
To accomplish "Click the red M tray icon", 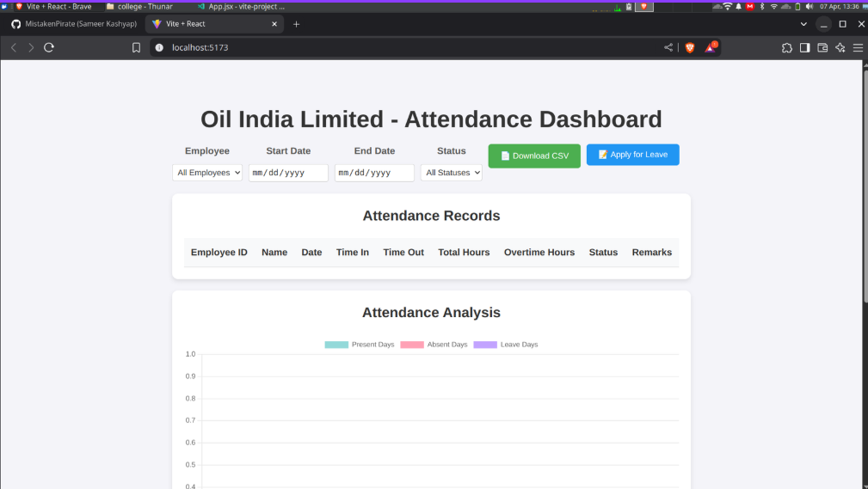I will point(750,7).
